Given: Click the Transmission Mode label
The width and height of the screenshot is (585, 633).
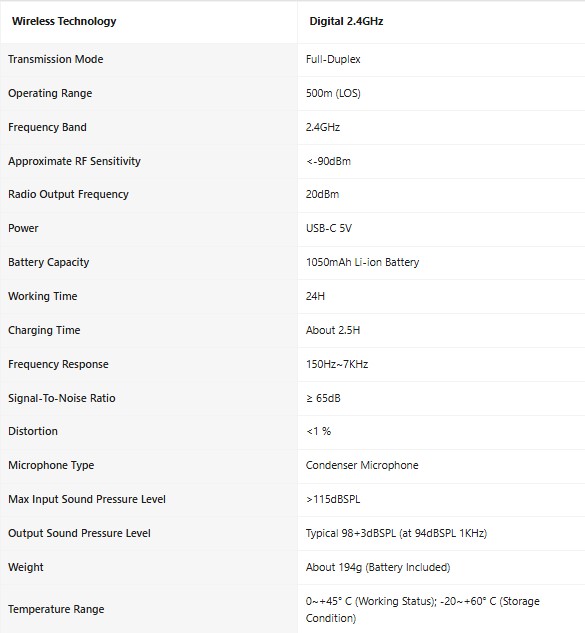Looking at the screenshot, I should point(56,59).
